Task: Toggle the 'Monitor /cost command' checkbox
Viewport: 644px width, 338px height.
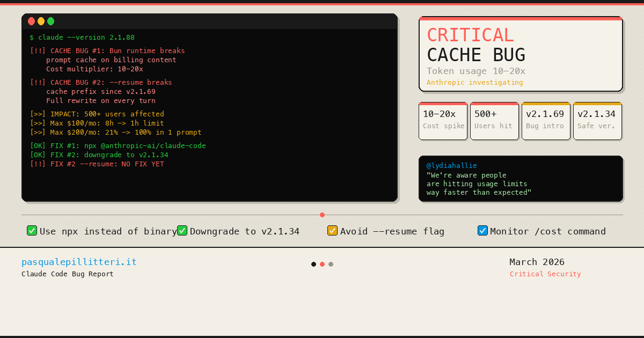Action: (482, 231)
